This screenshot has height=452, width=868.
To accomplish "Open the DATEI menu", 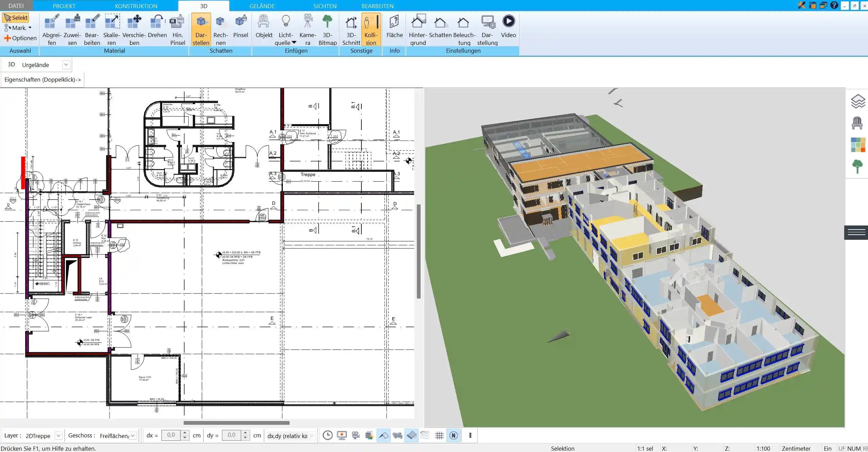I will tap(16, 6).
